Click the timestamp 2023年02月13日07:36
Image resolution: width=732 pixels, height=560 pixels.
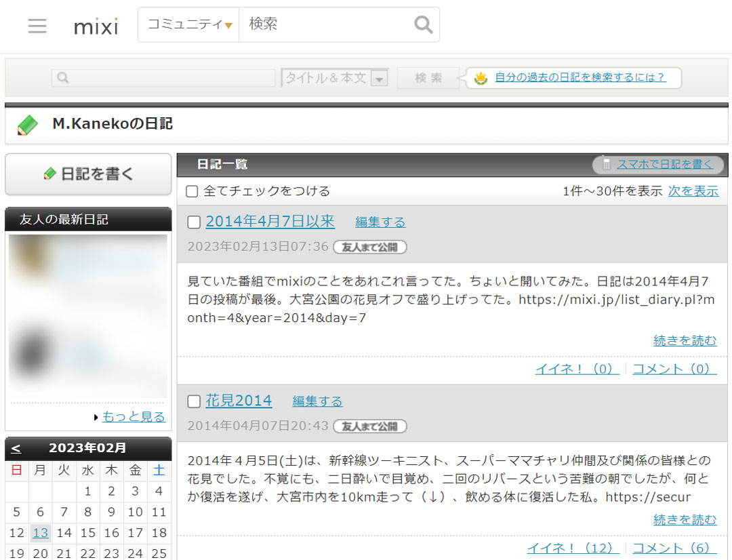[258, 247]
